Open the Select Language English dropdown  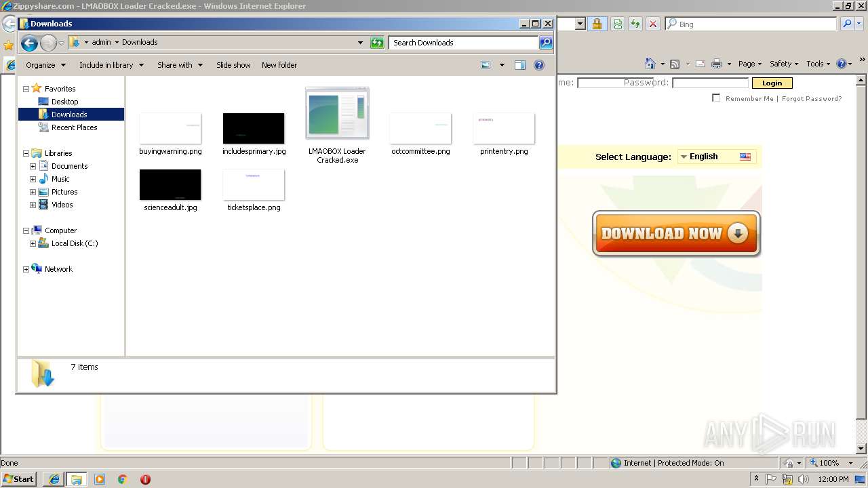[716, 157]
